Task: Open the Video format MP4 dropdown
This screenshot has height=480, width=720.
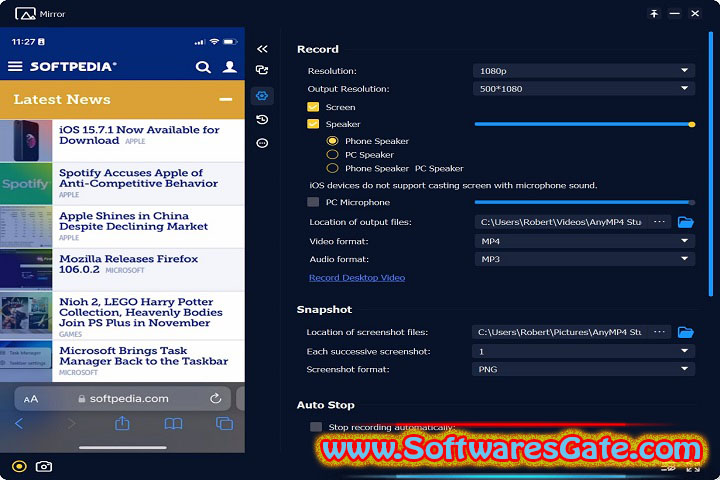Action: pos(585,241)
